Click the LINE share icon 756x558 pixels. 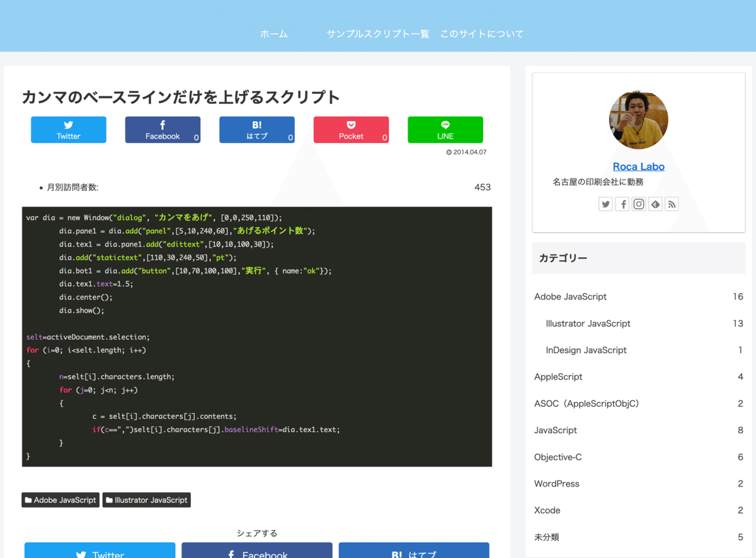(x=445, y=124)
